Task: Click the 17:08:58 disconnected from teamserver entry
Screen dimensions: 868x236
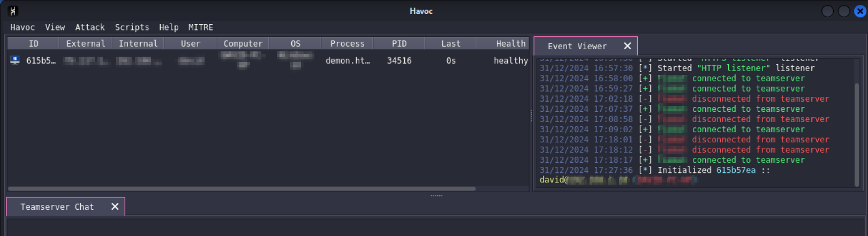Action: coord(684,119)
